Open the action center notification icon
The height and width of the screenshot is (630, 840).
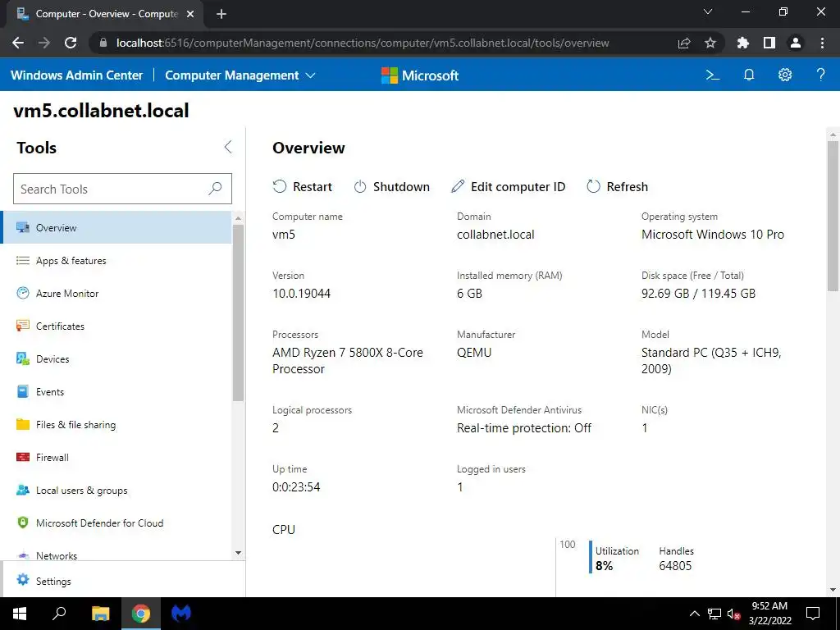(813, 614)
